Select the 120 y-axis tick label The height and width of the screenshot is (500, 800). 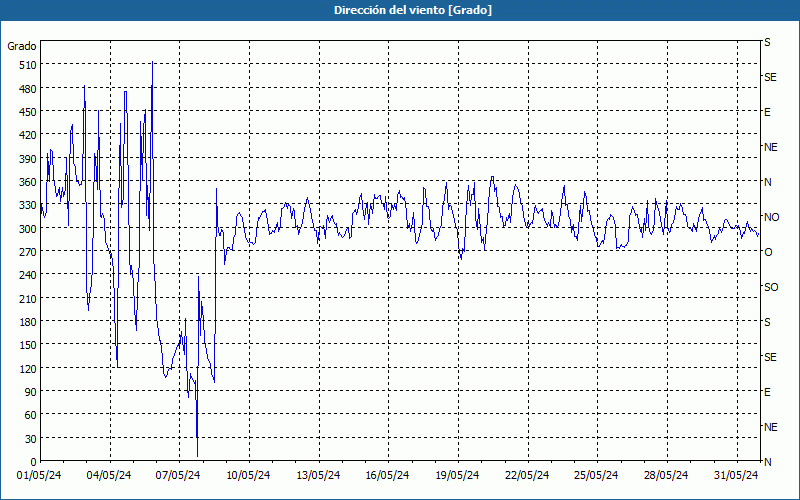pos(28,368)
